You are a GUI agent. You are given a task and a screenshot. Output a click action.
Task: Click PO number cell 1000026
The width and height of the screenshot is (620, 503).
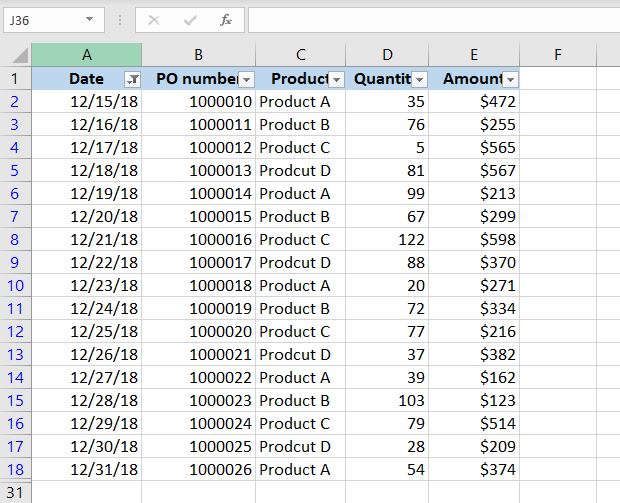198,469
